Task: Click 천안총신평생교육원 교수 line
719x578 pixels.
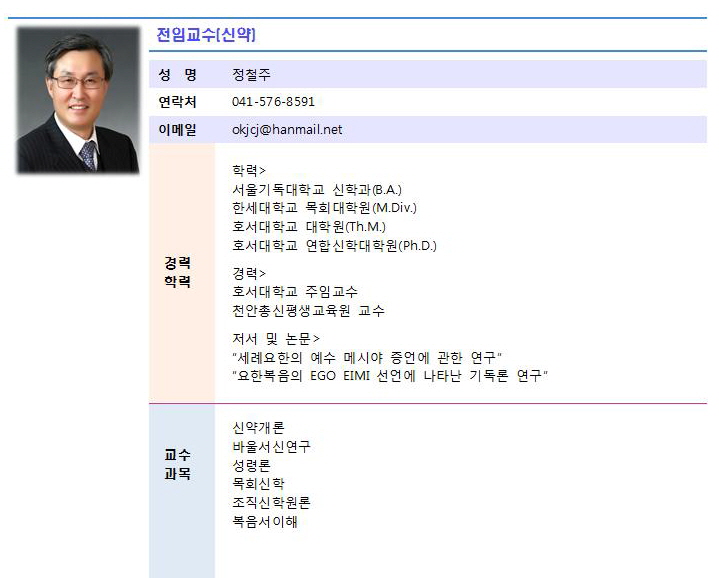Action: point(308,311)
